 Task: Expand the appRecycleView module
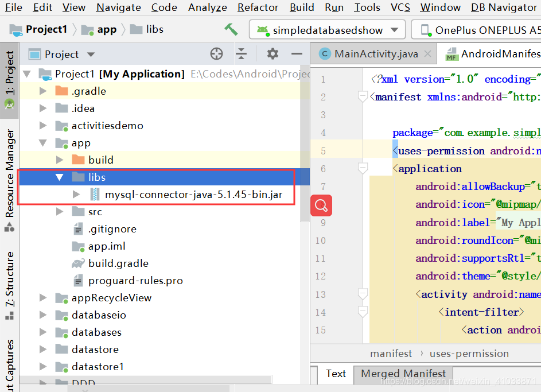pyautogui.click(x=43, y=298)
